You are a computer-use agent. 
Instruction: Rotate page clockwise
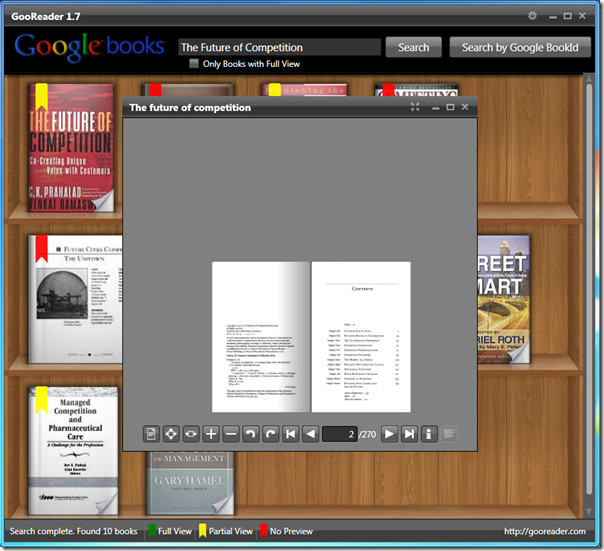(271, 434)
